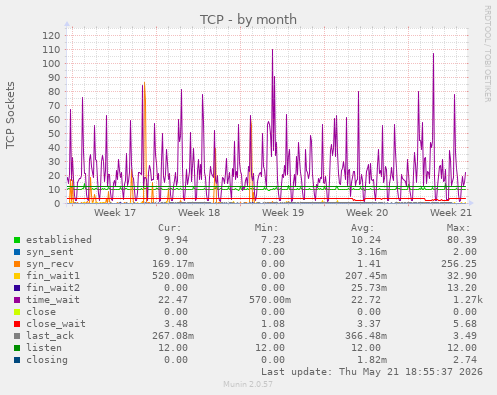Click the syn_recv orange color swatch
The image size is (497, 395).
[17, 264]
